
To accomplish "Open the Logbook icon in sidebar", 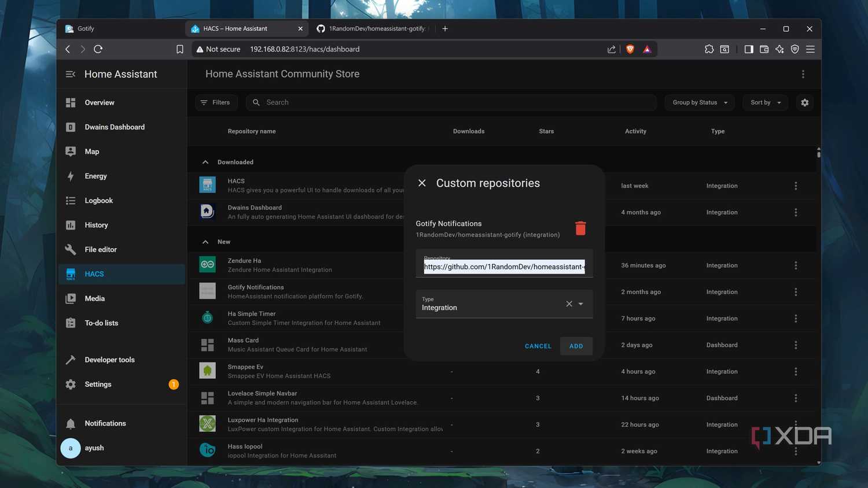I will pyautogui.click(x=71, y=201).
